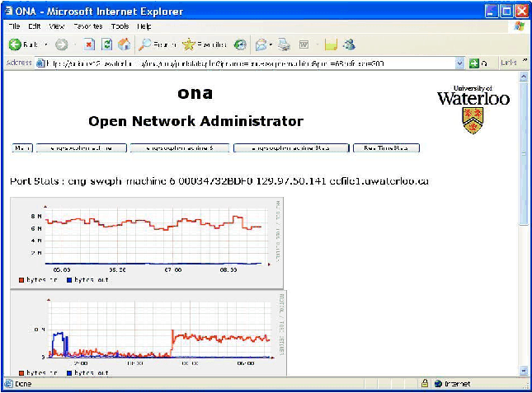Open the Tools menu

[x=120, y=26]
